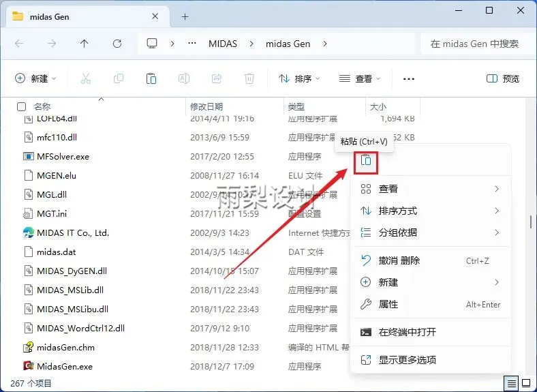Choose 显示更多选项 in context menu
This screenshot has width=537, height=392.
coord(431,360)
